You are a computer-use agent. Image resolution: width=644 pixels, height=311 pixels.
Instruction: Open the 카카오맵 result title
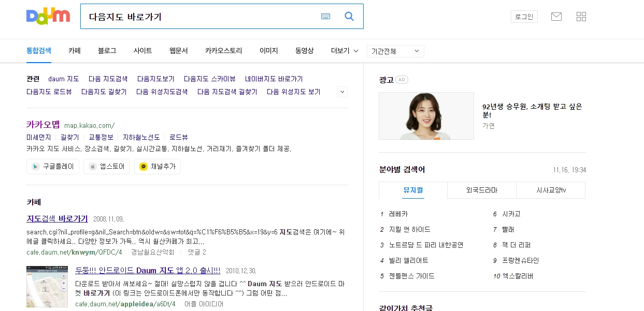[x=43, y=125]
